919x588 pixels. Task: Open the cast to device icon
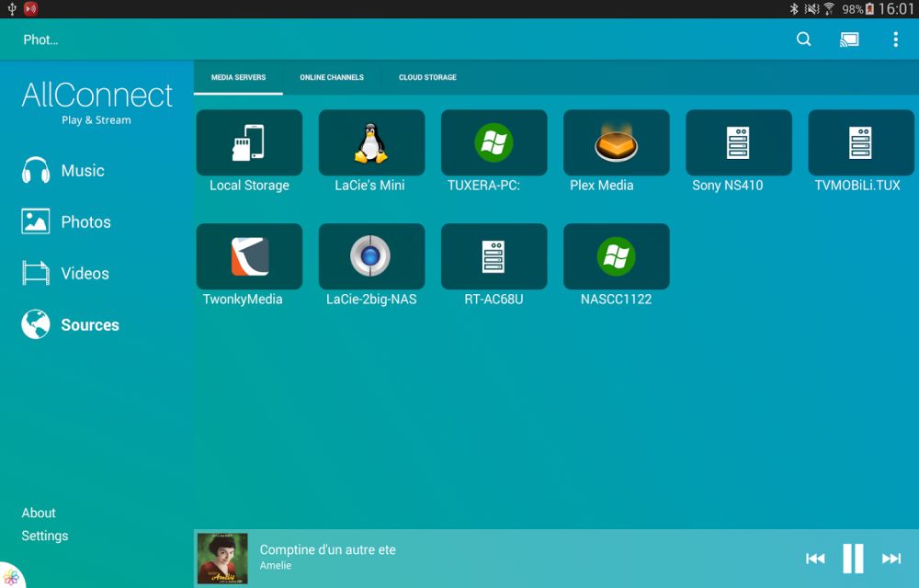[x=849, y=40]
